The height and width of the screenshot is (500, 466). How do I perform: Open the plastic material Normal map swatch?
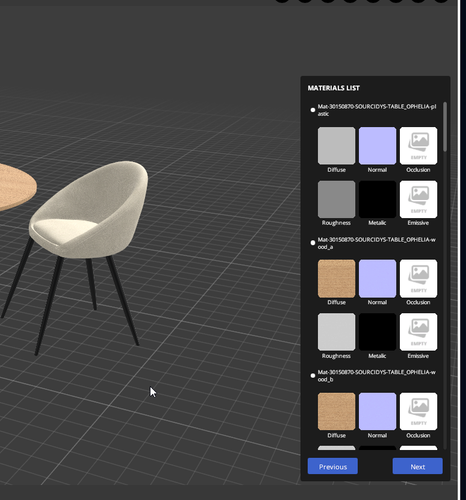(377, 146)
